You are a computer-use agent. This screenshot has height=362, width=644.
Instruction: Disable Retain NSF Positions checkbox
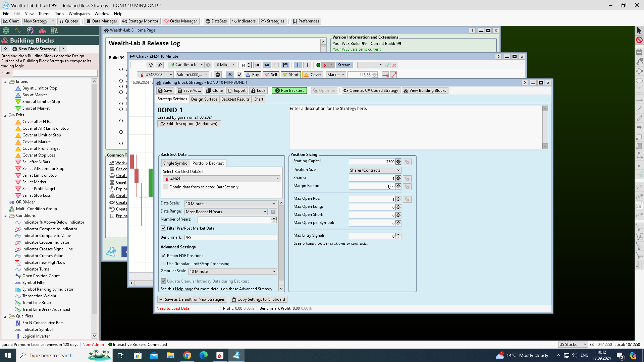pyautogui.click(x=163, y=256)
